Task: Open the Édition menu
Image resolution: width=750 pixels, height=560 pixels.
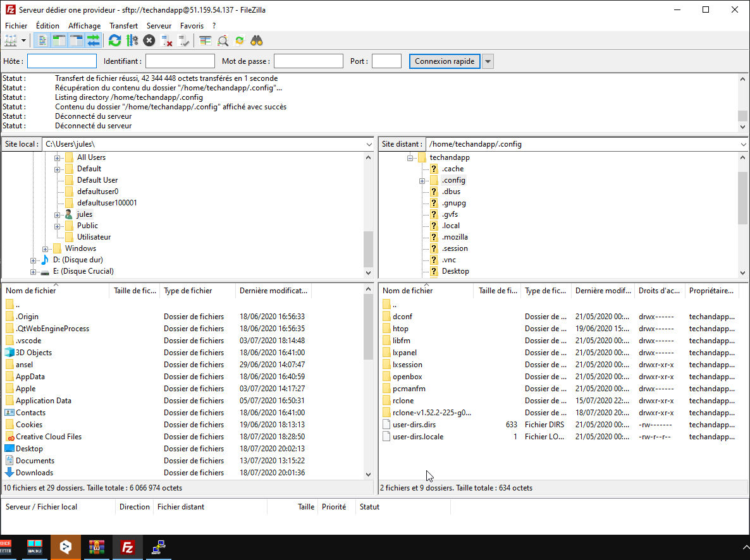Action: (47, 26)
